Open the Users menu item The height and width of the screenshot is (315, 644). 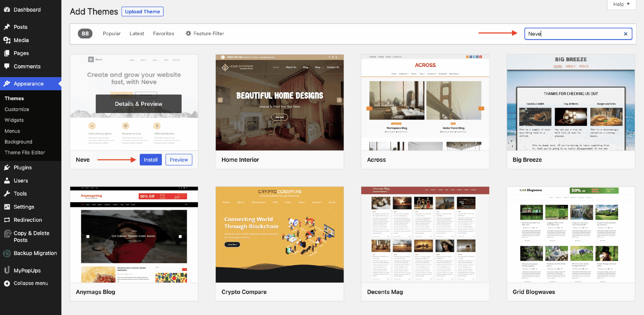click(x=31, y=181)
